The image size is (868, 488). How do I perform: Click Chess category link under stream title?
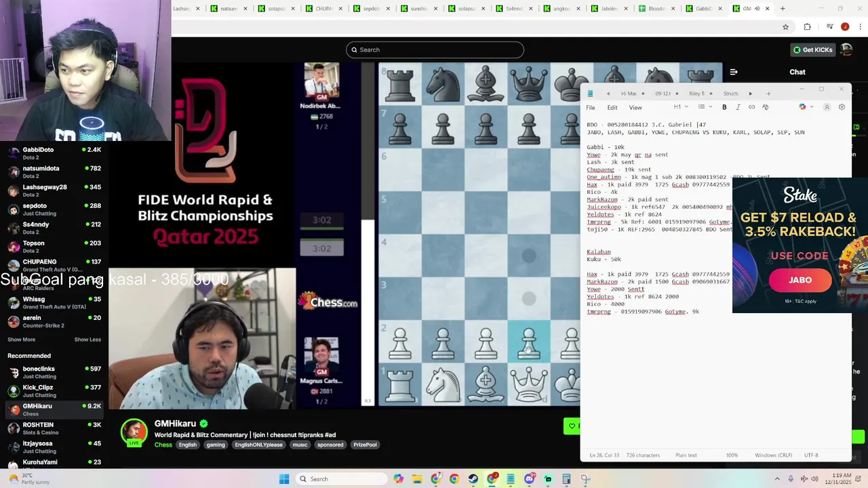[x=163, y=445]
